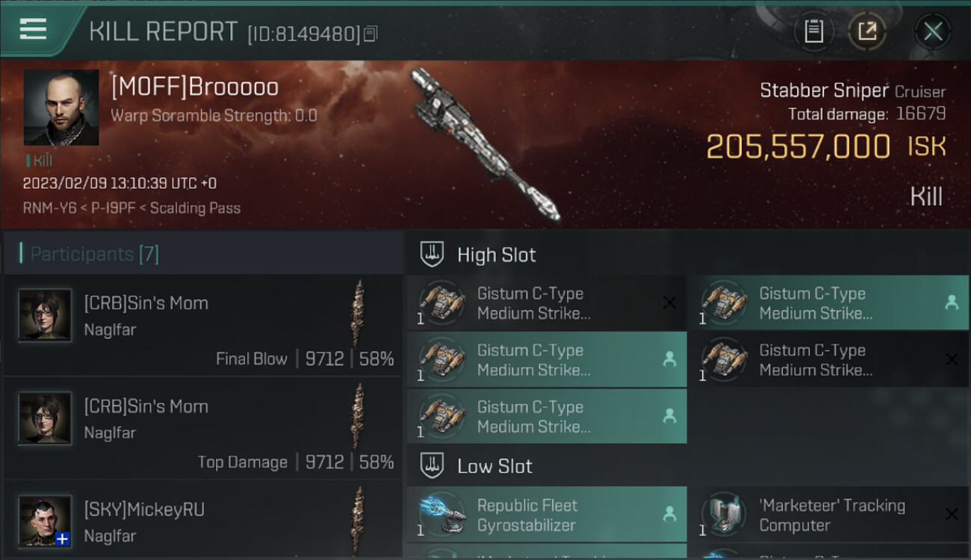The image size is (971, 560).
Task: Click the clipboard icon in the header
Action: click(813, 31)
